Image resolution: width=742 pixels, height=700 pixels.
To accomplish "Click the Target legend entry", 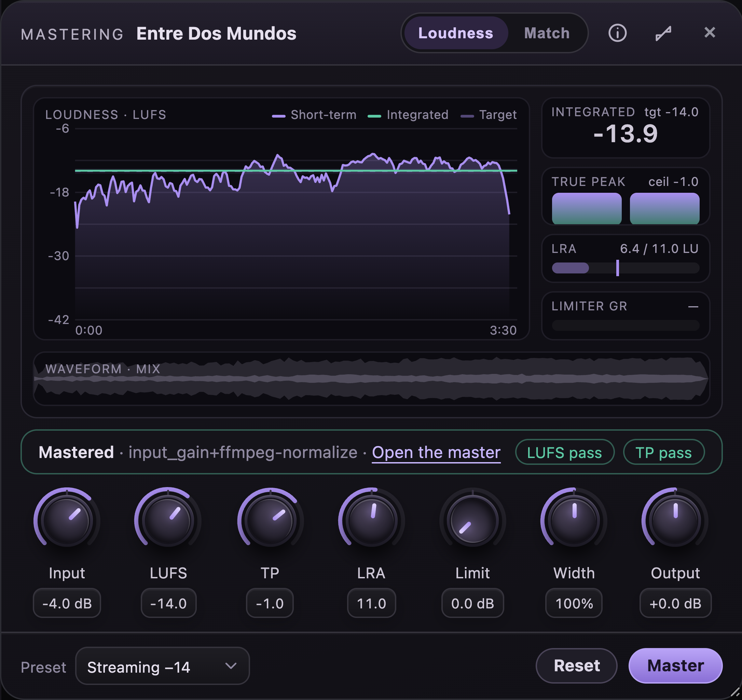I will 489,115.
